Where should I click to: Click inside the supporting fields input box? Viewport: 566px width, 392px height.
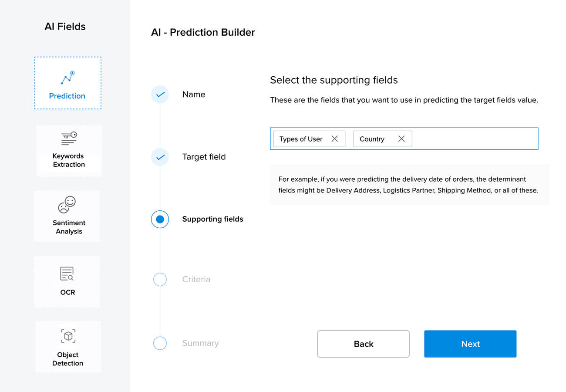click(x=475, y=139)
